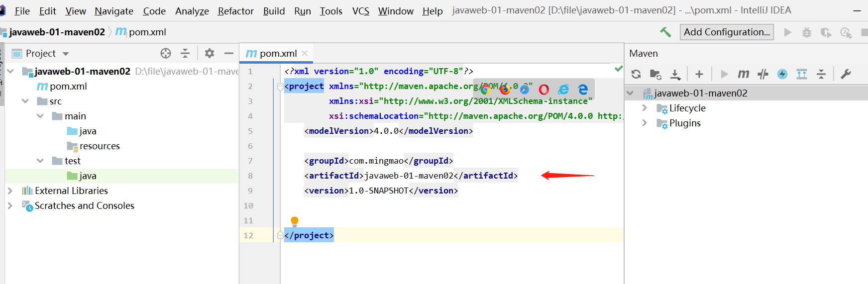Open the Build menu
The width and height of the screenshot is (868, 284).
coord(274,11)
